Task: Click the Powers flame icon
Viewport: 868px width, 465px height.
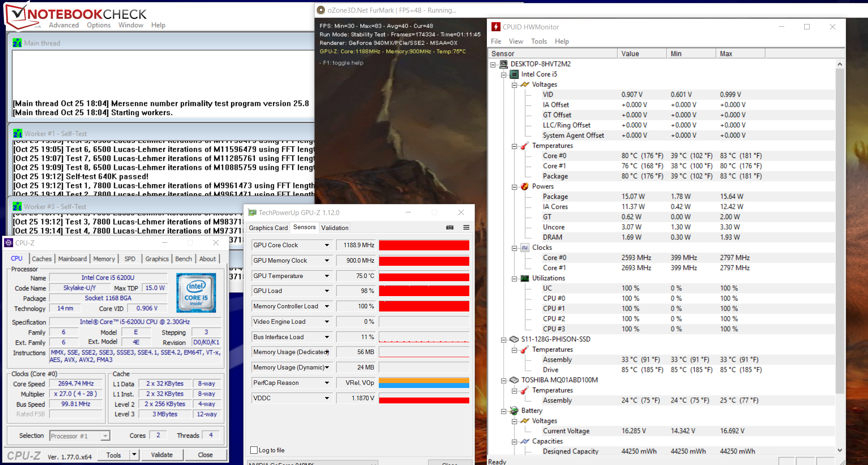Action: point(525,187)
